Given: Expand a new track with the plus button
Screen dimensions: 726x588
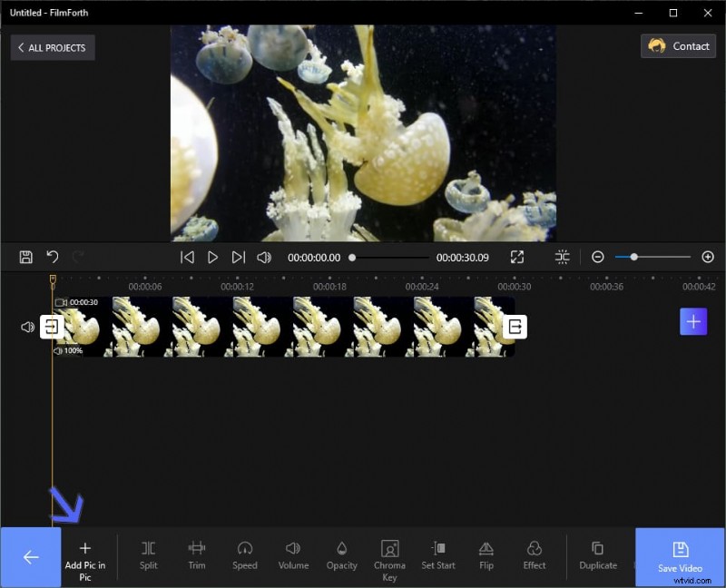Looking at the screenshot, I should click(x=693, y=321).
